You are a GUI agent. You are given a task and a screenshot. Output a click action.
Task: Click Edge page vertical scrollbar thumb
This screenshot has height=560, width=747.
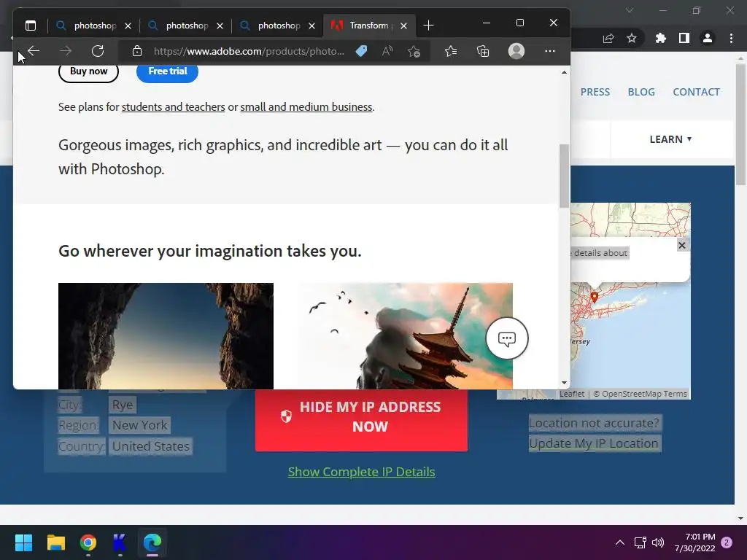tap(564, 176)
